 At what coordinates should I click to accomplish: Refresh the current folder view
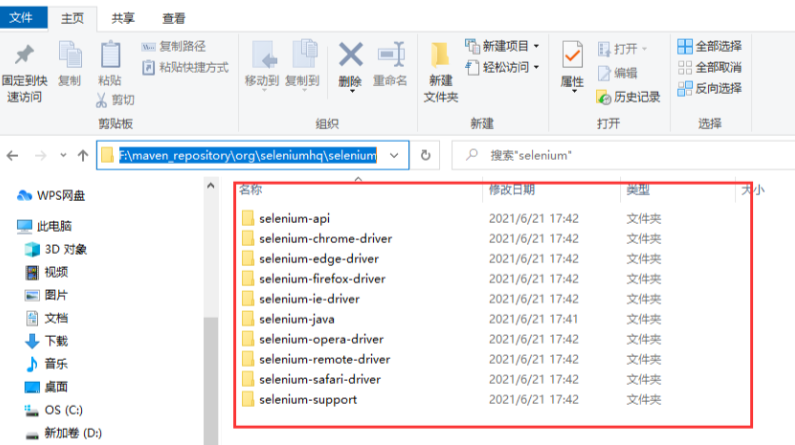426,155
